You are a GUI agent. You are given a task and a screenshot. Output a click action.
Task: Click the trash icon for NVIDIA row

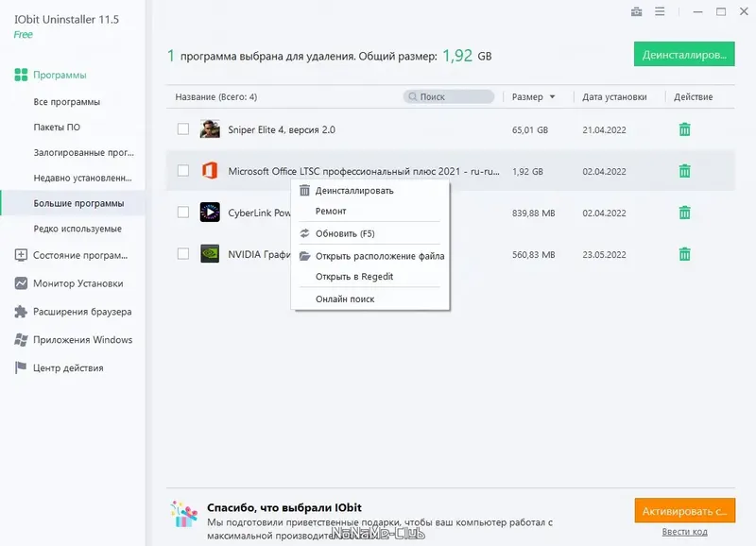click(x=685, y=254)
